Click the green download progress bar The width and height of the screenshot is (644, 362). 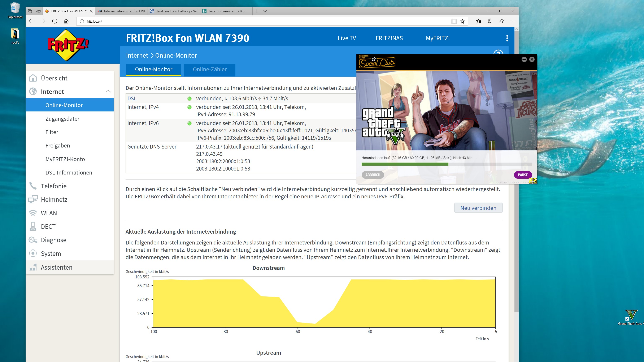[x=405, y=164]
